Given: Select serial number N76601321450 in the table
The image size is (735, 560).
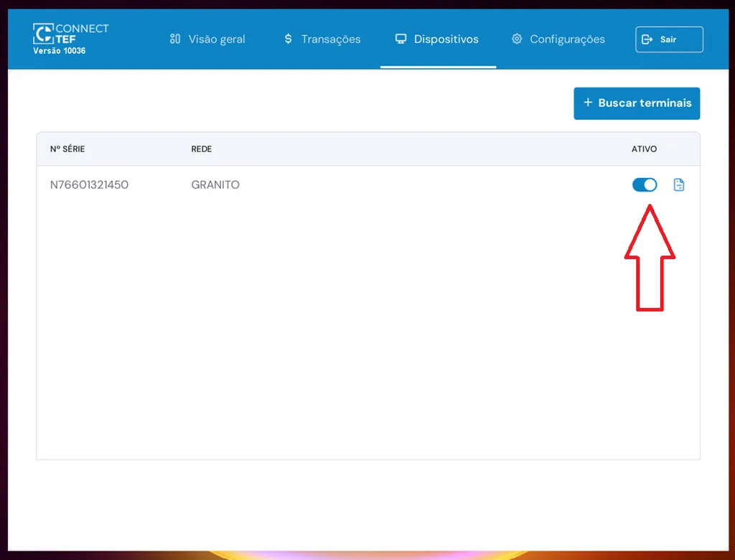Looking at the screenshot, I should coord(89,185).
